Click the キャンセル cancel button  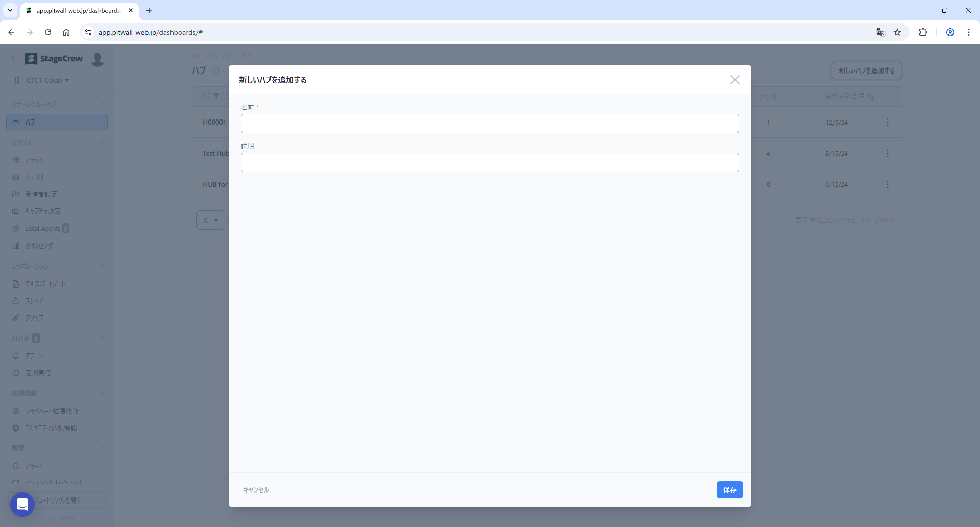(256, 490)
